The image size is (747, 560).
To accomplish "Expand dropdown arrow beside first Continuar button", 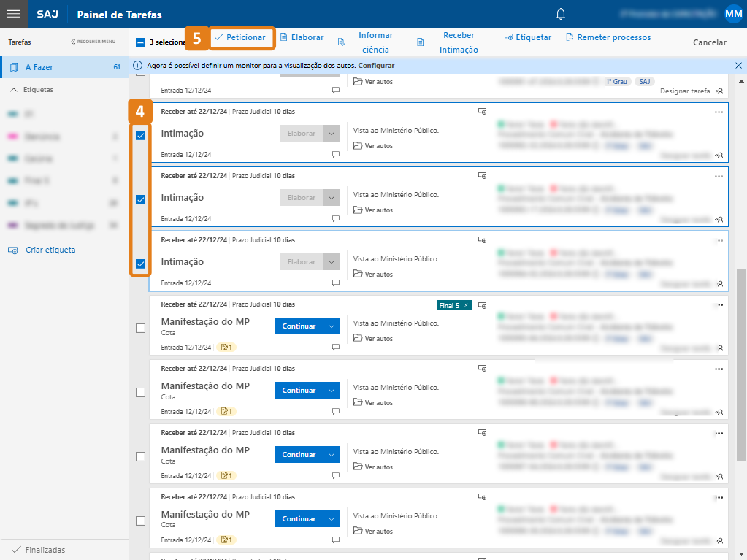I will pos(332,326).
